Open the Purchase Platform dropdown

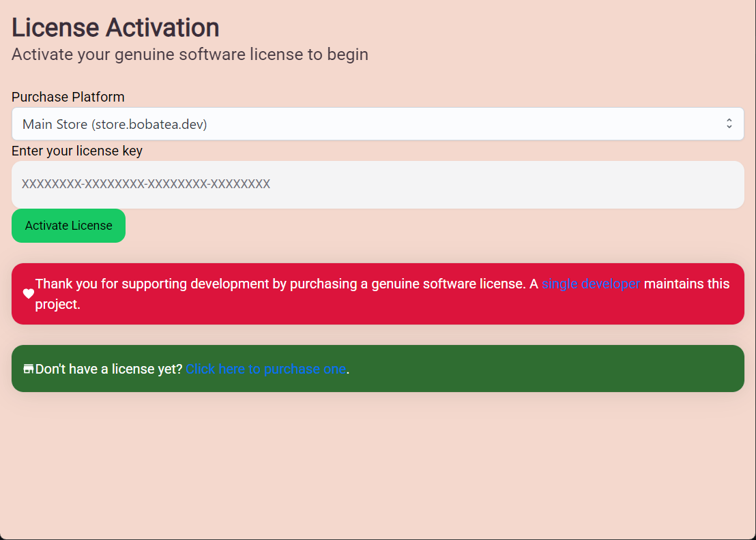377,124
